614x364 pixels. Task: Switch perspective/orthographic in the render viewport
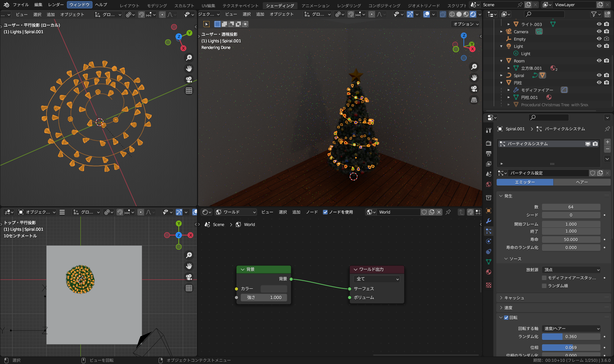(474, 100)
